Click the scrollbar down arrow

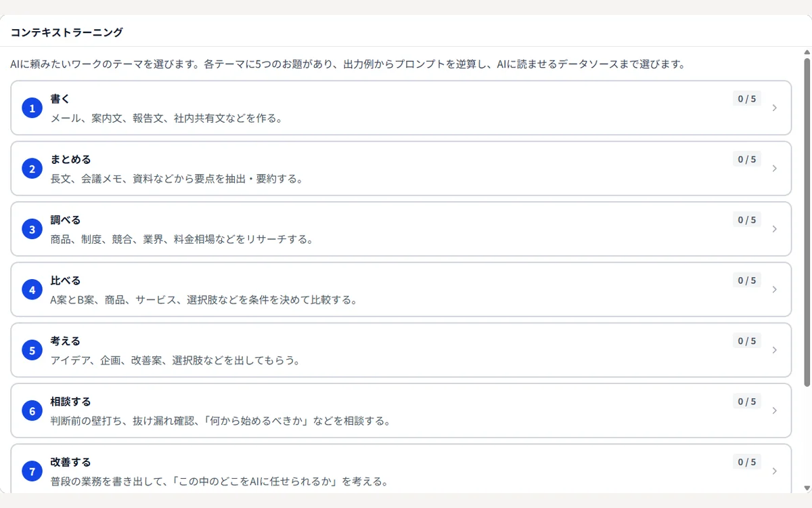click(807, 488)
